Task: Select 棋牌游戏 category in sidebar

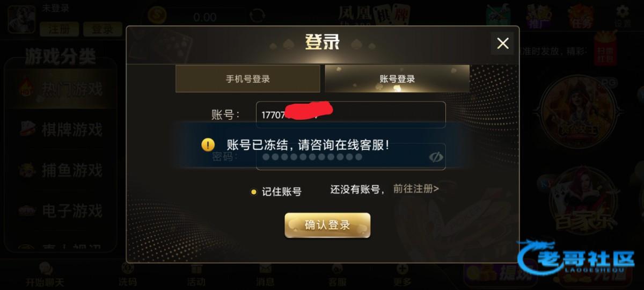Action: pos(61,129)
